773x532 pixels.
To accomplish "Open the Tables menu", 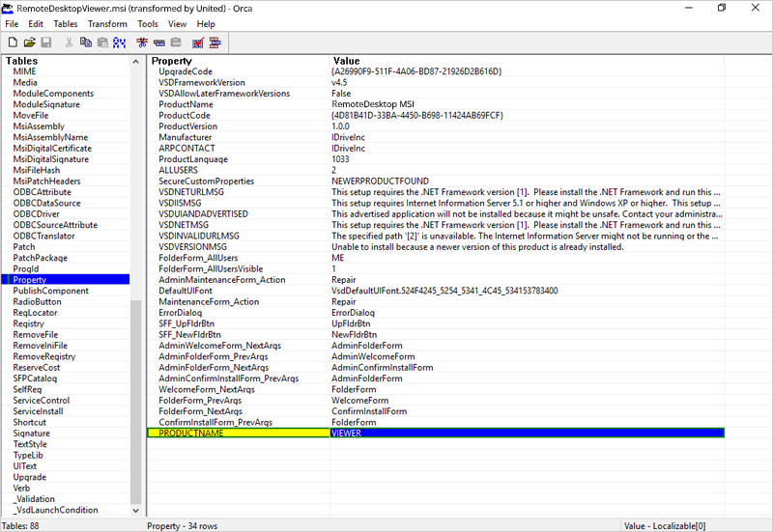I will coord(66,23).
